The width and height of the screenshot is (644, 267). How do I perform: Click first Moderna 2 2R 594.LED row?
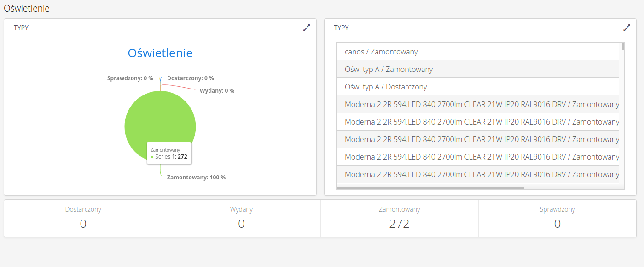click(477, 104)
